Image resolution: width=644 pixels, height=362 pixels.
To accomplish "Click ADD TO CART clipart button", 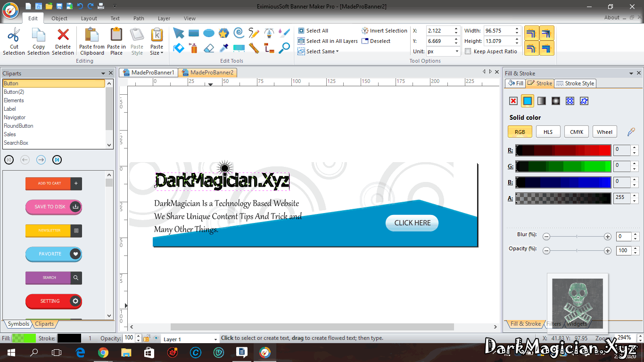I will [x=54, y=183].
